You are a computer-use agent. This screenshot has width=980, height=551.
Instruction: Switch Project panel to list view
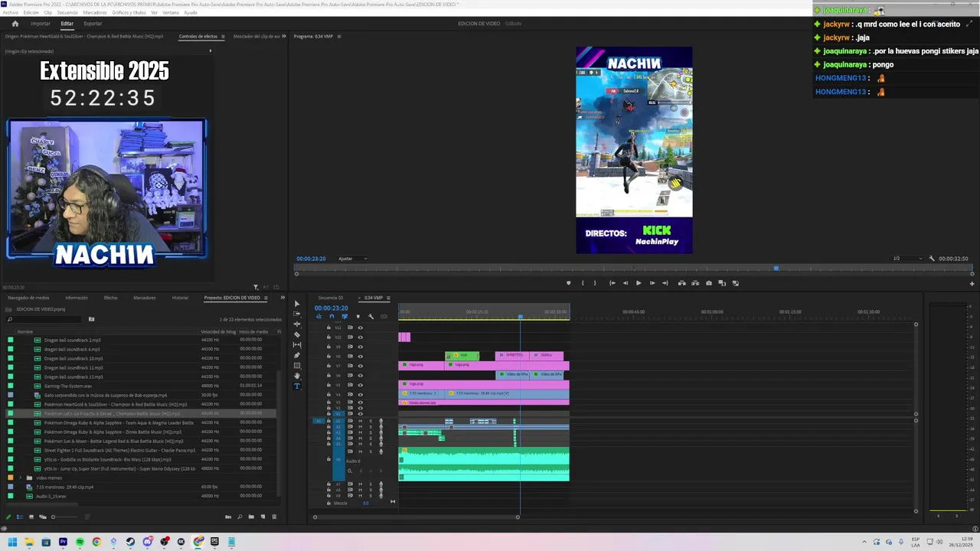click(x=20, y=517)
